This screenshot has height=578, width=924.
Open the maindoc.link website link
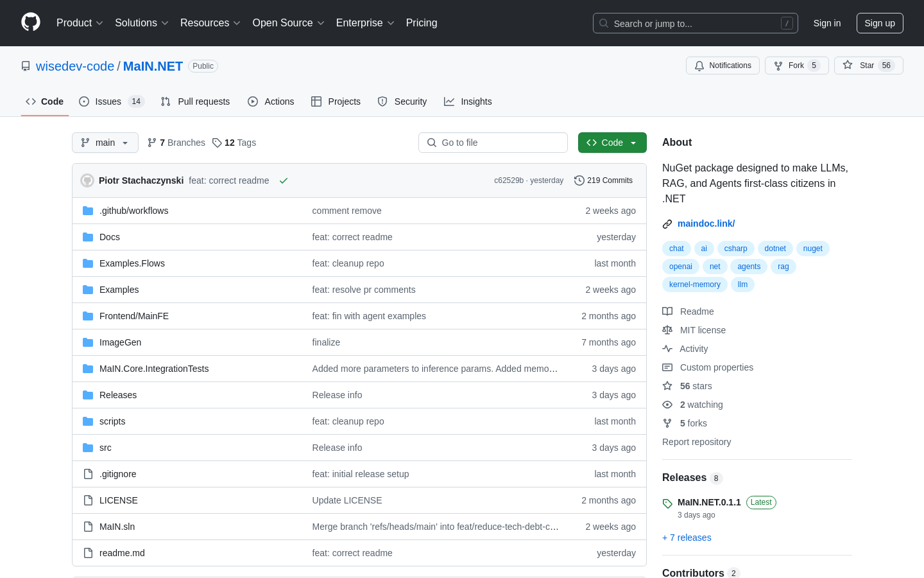706,223
